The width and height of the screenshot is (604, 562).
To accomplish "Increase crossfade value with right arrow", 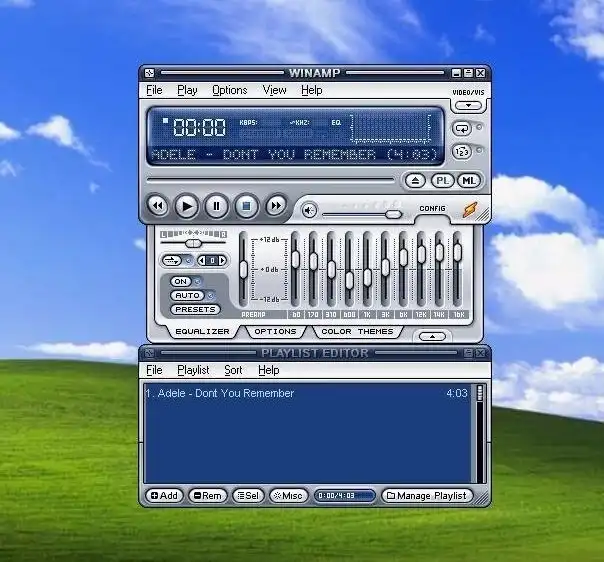I will 222,261.
